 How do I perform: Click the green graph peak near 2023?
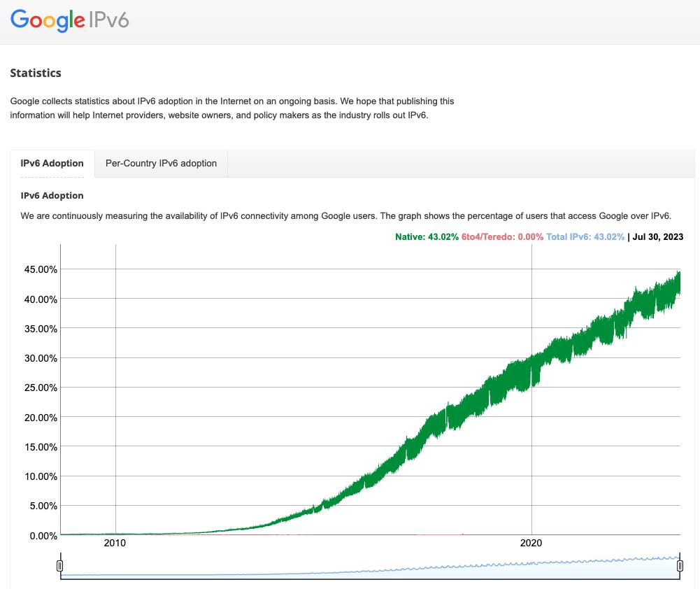678,275
